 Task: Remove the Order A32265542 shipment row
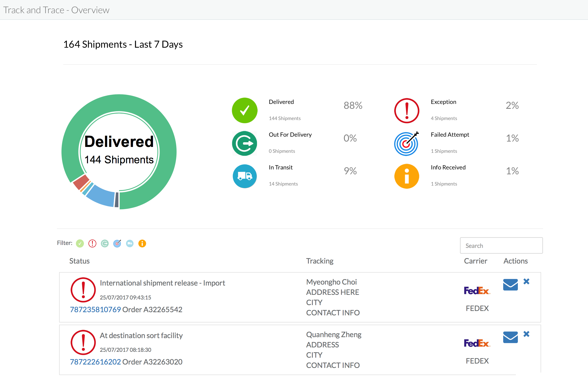tap(526, 281)
